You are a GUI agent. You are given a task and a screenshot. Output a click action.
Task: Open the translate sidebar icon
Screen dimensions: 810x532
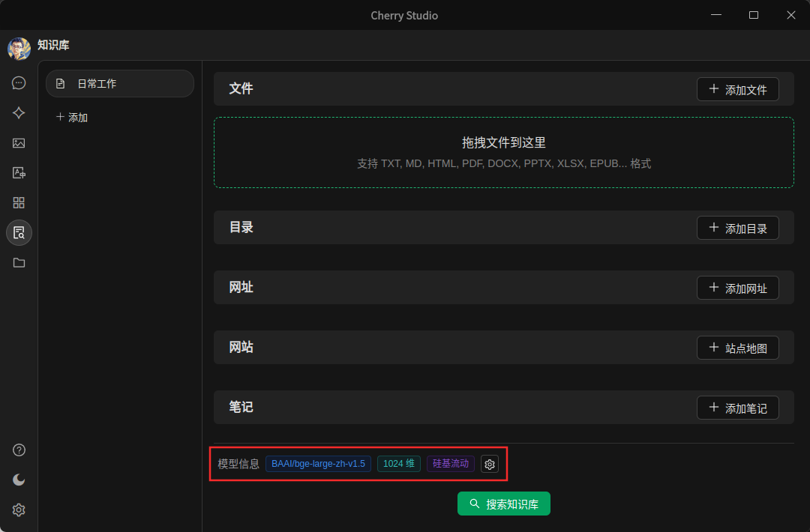click(x=19, y=173)
